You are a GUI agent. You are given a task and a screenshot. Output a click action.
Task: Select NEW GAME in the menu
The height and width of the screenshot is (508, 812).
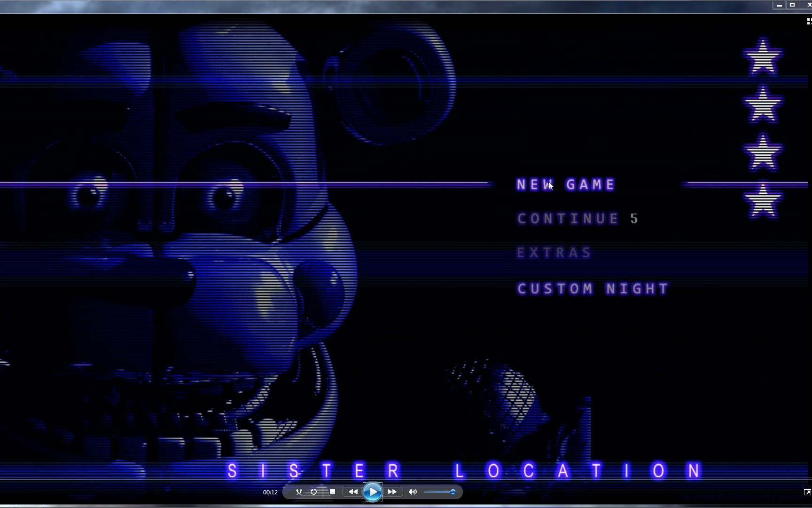click(566, 184)
